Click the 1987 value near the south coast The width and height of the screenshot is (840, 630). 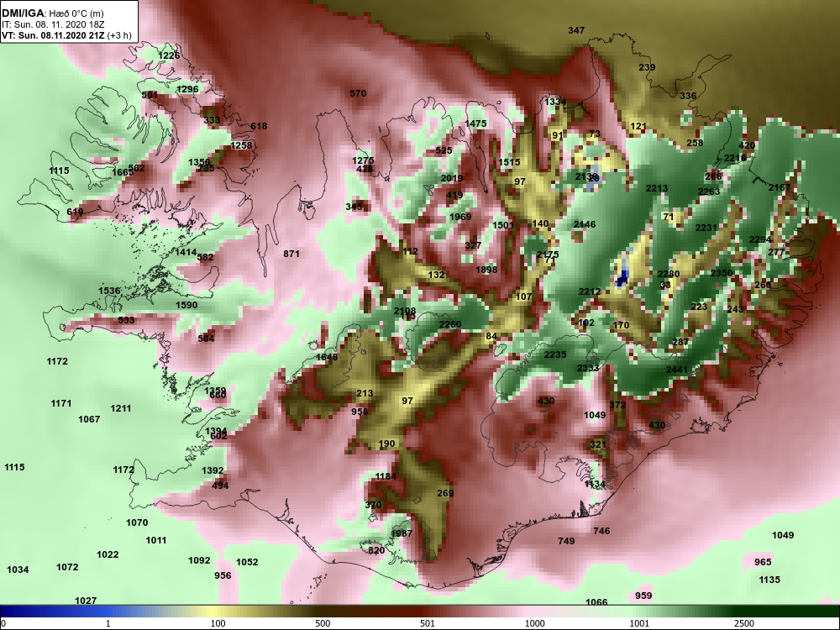402,533
